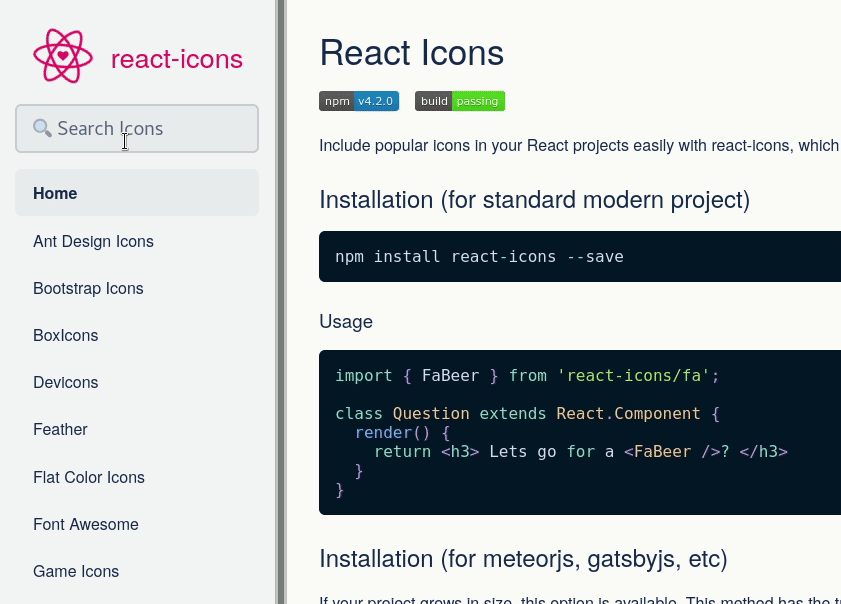Viewport: 841px width, 604px height.
Task: Open the npm v4.2.0 badge
Action: coord(359,101)
